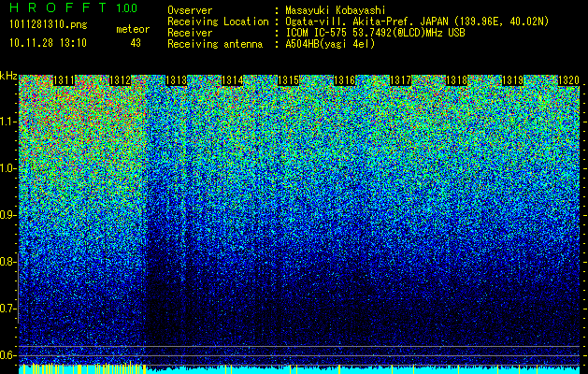
Task: Click the 1.0 frequency axis label
Action: pos(7,169)
